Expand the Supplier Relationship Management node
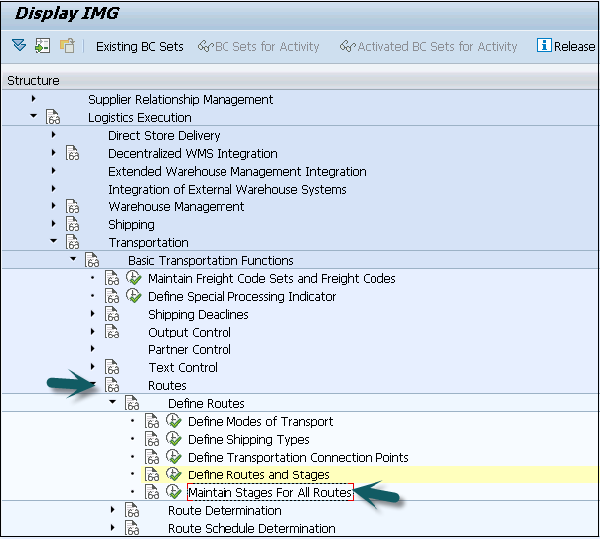The width and height of the screenshot is (600, 539). (33, 99)
